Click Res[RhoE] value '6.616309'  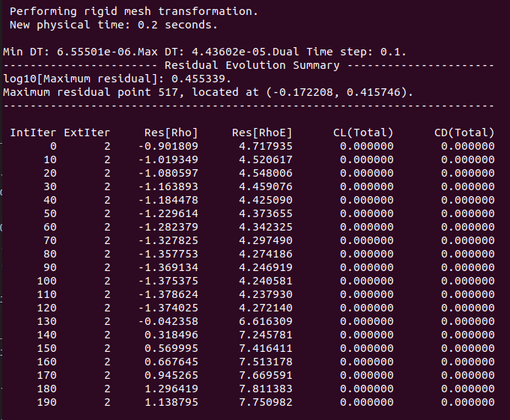[266, 321]
